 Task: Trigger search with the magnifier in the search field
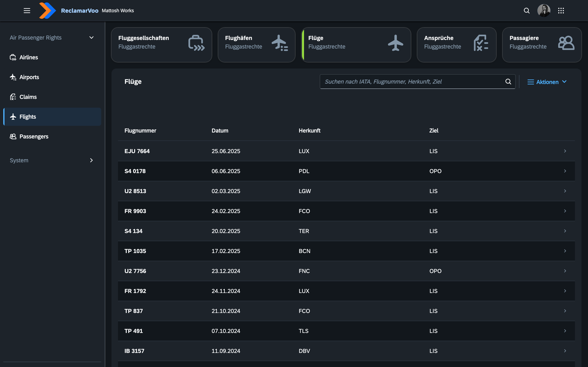tap(508, 82)
